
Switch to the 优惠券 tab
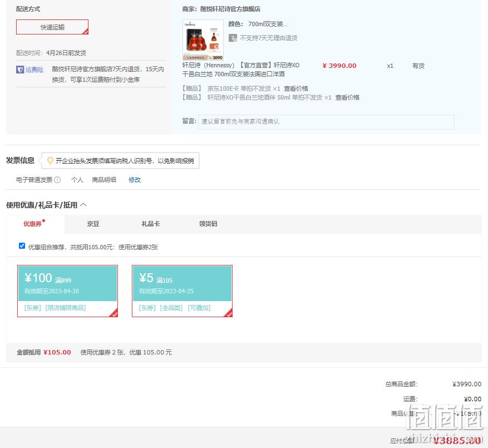point(33,224)
